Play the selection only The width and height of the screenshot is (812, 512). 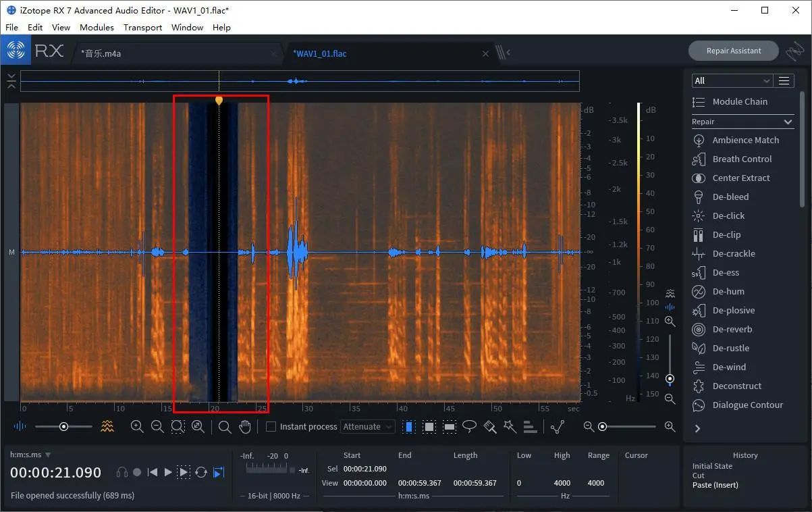tap(184, 472)
